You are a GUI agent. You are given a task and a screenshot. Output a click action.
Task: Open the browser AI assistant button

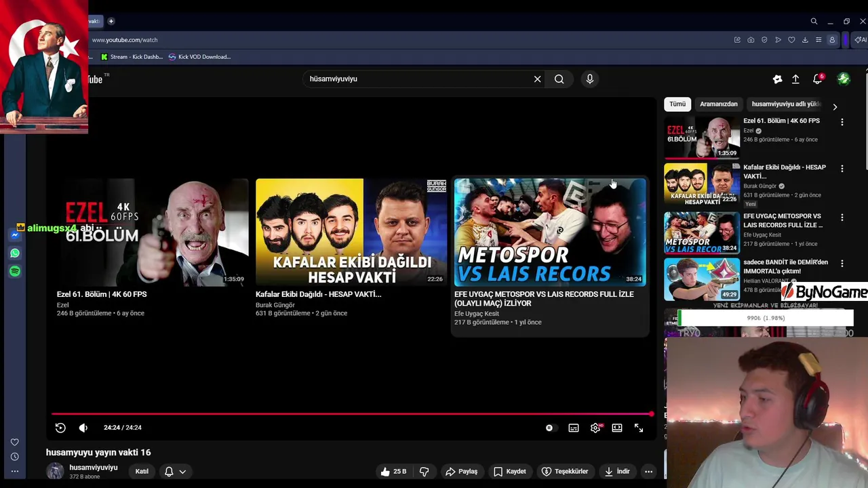[x=860, y=40]
